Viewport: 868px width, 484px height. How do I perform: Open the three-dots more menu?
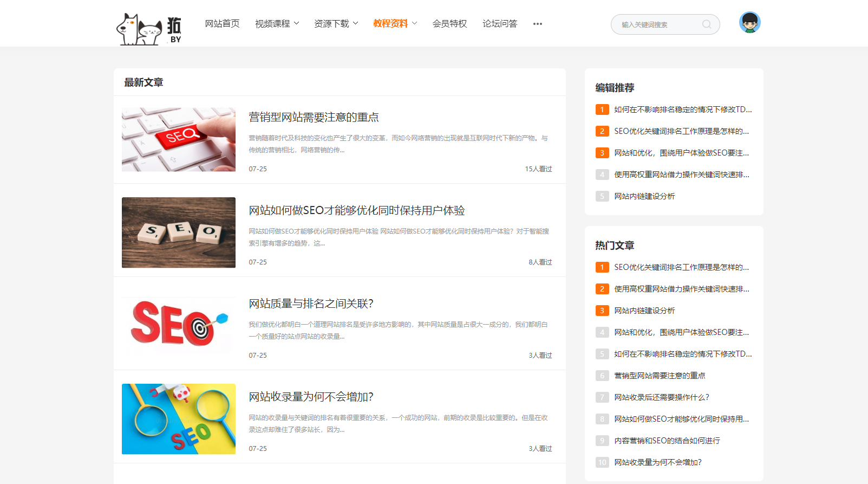[x=538, y=24]
